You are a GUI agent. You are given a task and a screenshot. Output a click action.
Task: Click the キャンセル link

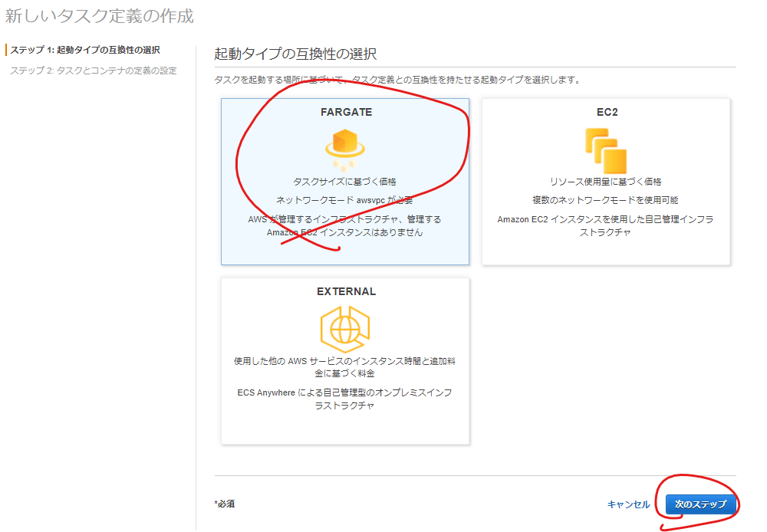click(629, 504)
